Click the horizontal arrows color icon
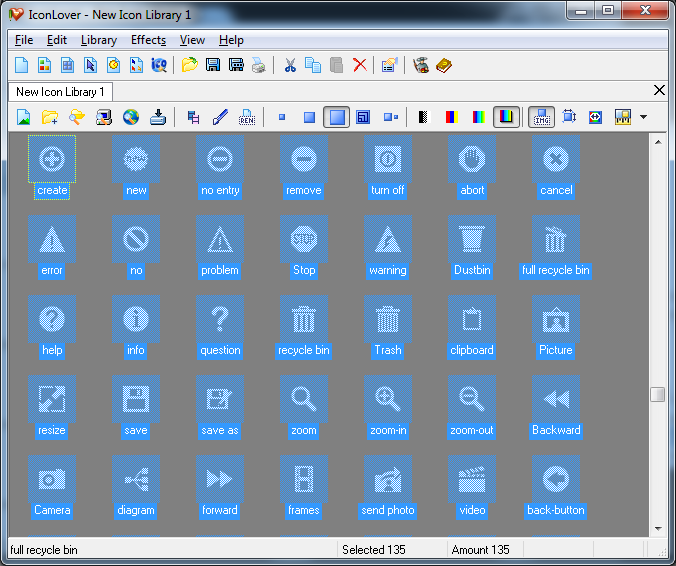This screenshot has width=676, height=566. point(595,117)
